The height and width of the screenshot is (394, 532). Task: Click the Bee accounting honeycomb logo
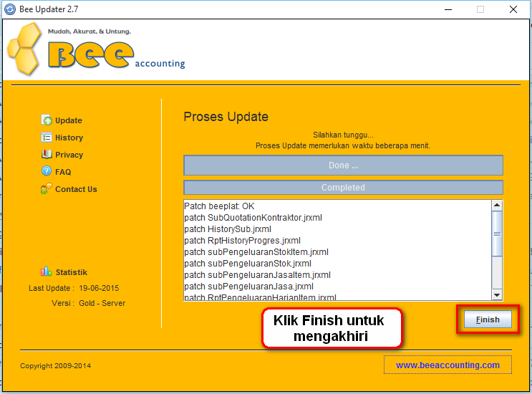point(24,49)
